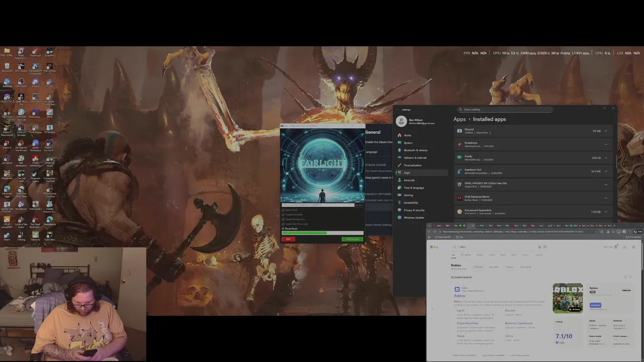Click the Bing rewards trophy icon

pos(616,247)
